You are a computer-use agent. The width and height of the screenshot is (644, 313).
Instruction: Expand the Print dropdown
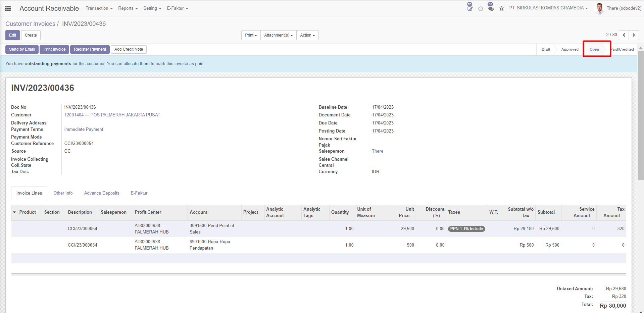click(x=251, y=35)
